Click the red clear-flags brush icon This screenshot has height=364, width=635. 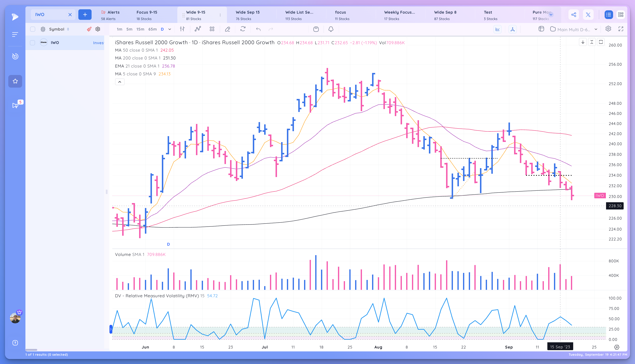click(x=89, y=29)
